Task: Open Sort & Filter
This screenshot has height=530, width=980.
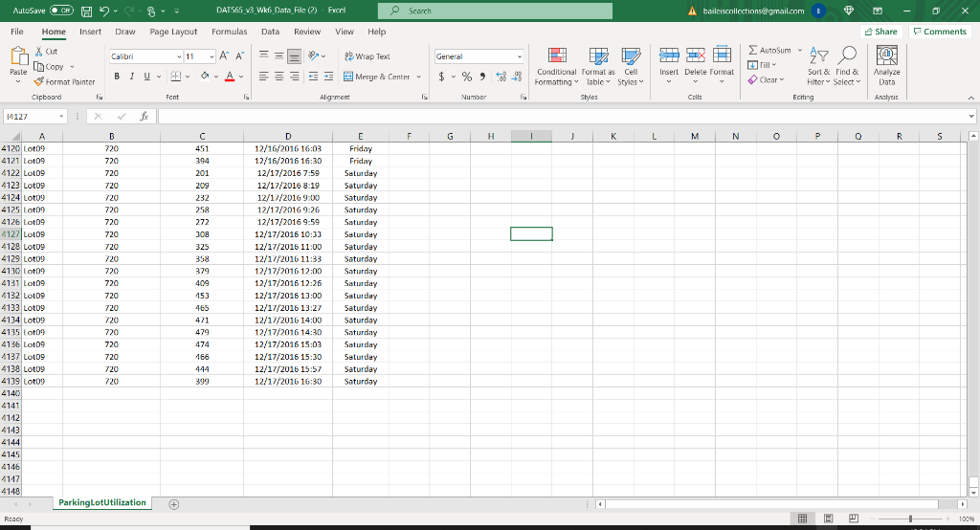Action: click(x=818, y=66)
